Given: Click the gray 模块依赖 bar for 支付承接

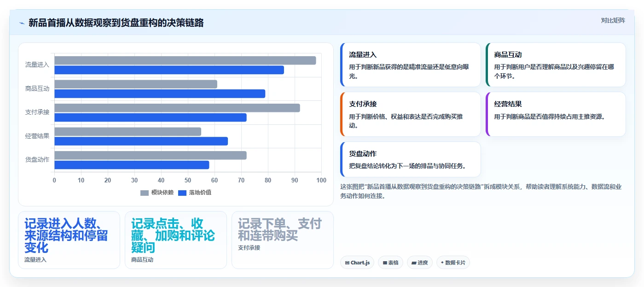Looking at the screenshot, I should pos(177,108).
